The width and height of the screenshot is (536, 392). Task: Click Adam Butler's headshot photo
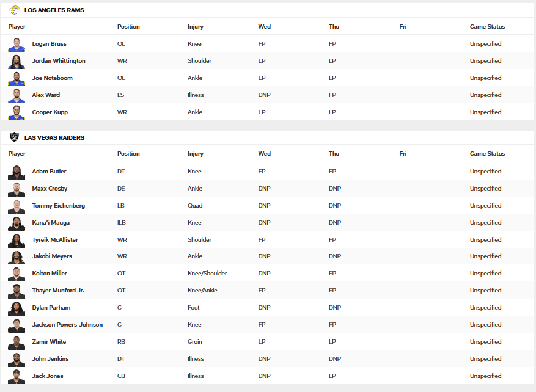tap(17, 172)
